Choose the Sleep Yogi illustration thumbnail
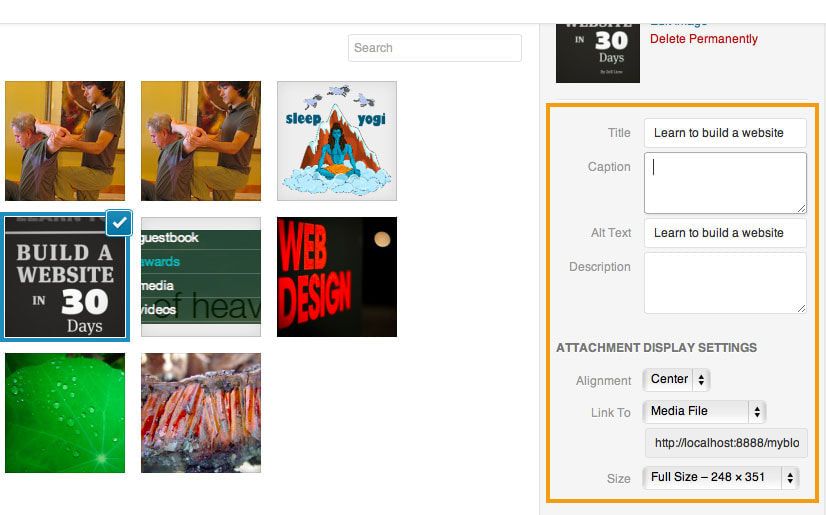 pyautogui.click(x=337, y=141)
